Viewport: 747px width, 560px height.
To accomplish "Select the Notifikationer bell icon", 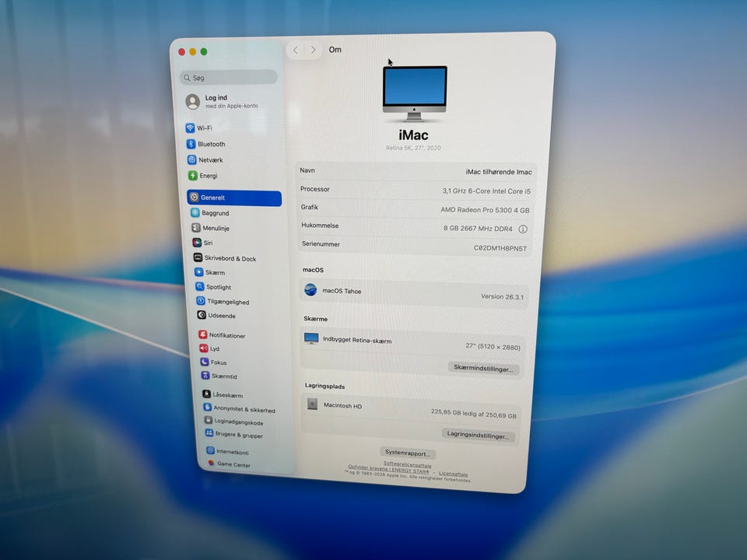I will click(x=202, y=335).
